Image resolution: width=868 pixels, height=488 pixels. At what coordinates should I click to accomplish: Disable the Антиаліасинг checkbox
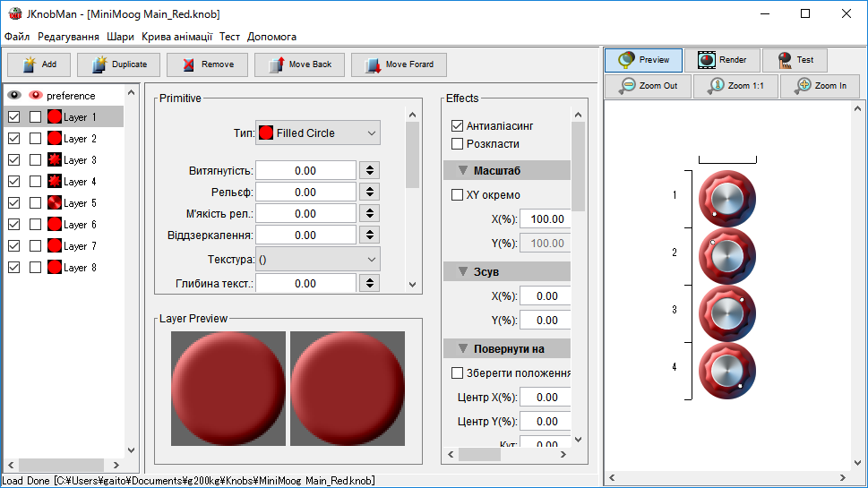[458, 126]
